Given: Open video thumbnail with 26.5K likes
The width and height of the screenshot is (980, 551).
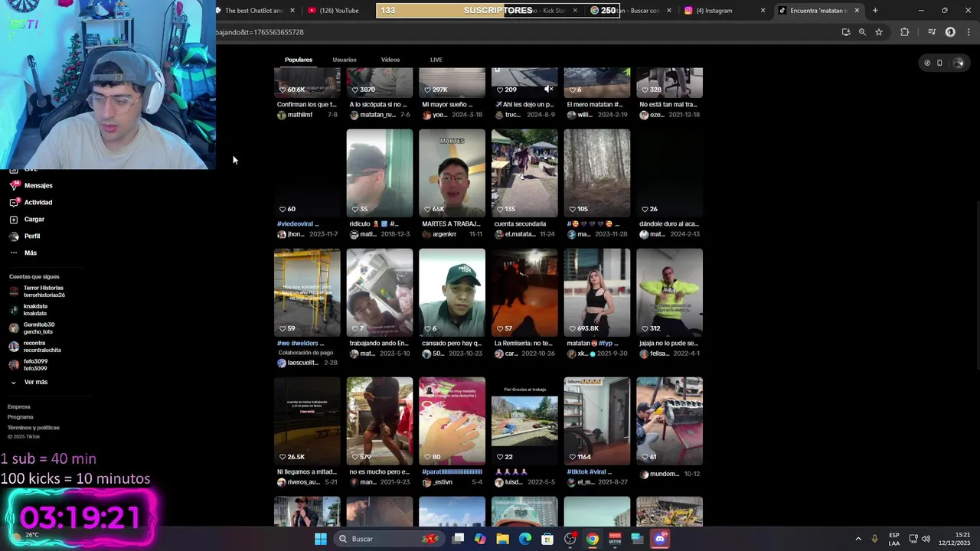Looking at the screenshot, I should pyautogui.click(x=307, y=421).
